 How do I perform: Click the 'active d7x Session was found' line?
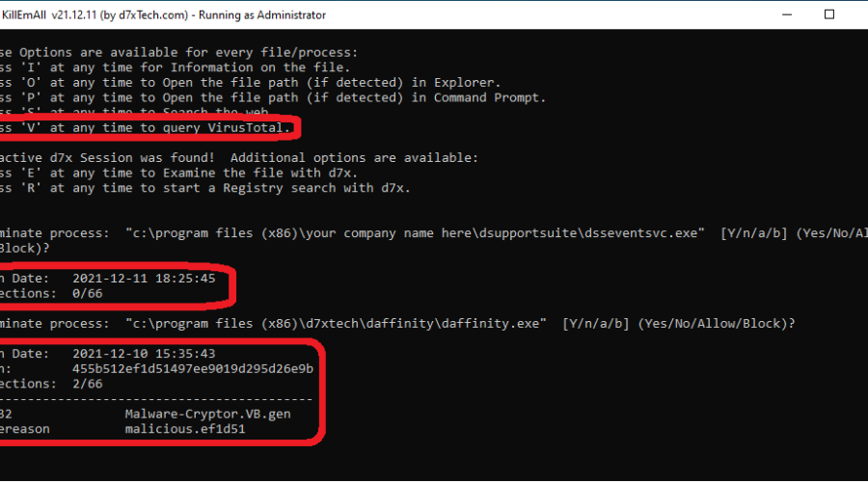point(238,158)
